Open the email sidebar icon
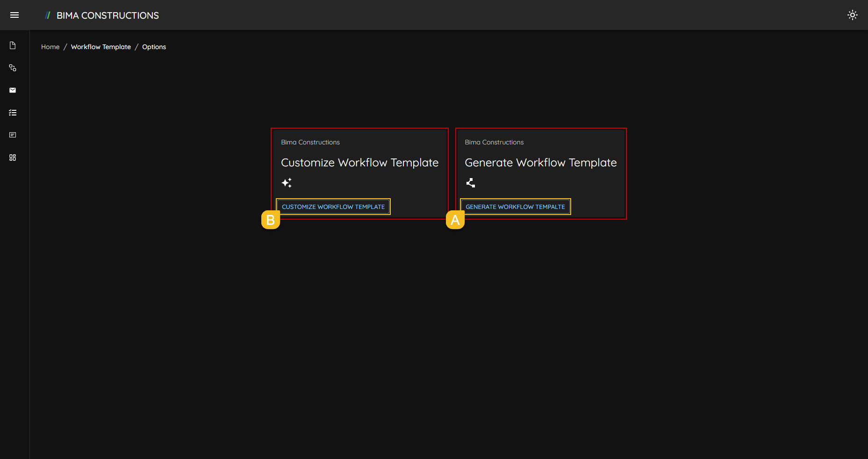Image resolution: width=868 pixels, height=459 pixels. pyautogui.click(x=13, y=90)
